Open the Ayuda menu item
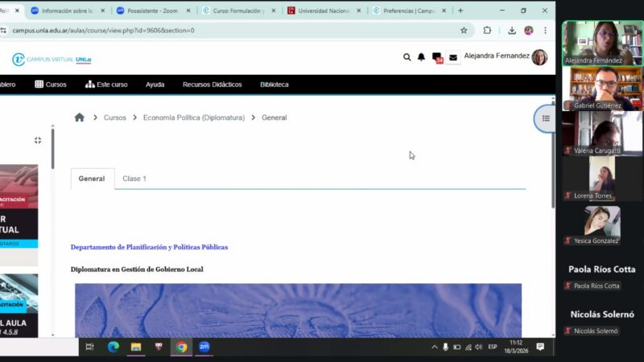 coord(155,84)
